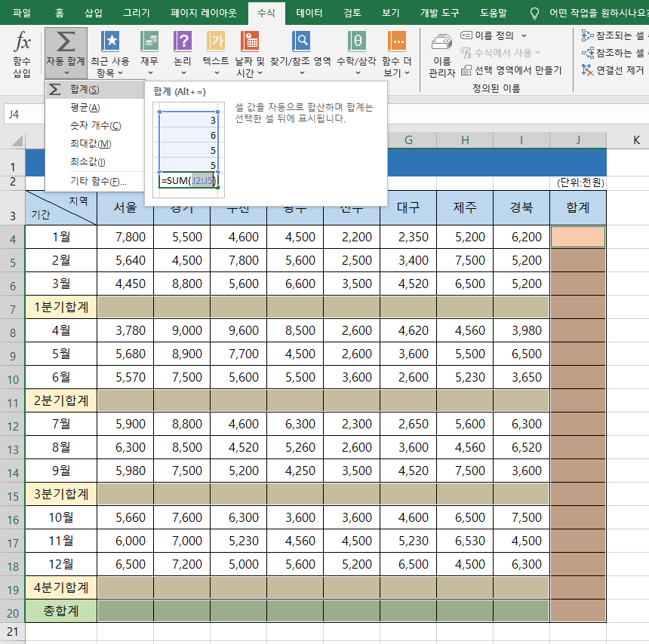649x644 pixels.
Task: Open the 개발 도구 ribbon tab
Action: tap(440, 13)
